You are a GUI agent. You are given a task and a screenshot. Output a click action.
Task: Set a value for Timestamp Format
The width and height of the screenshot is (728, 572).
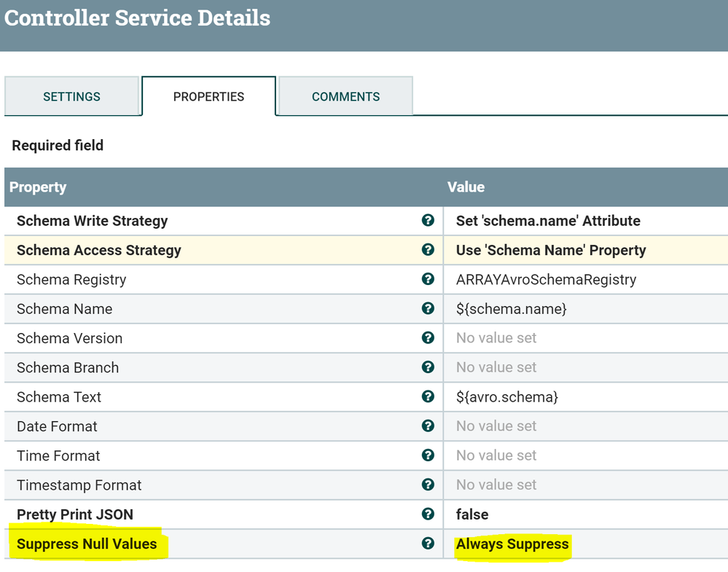[x=496, y=485]
